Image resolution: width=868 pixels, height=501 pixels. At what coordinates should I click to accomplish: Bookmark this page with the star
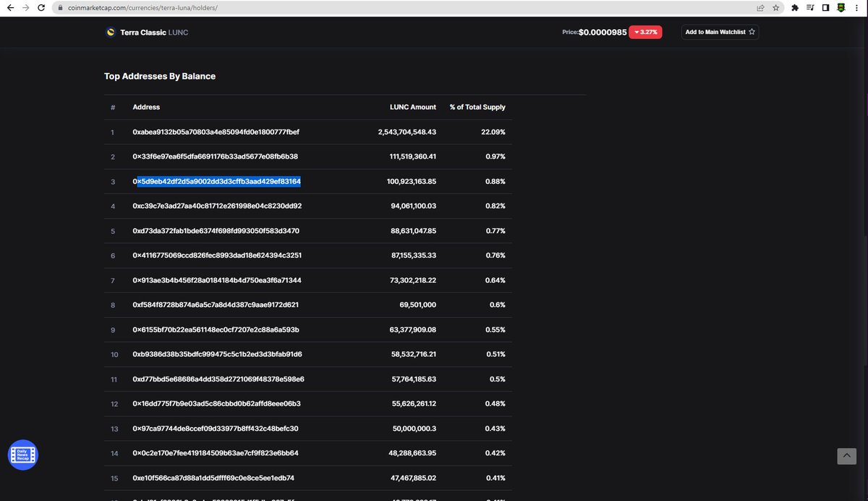click(x=776, y=8)
